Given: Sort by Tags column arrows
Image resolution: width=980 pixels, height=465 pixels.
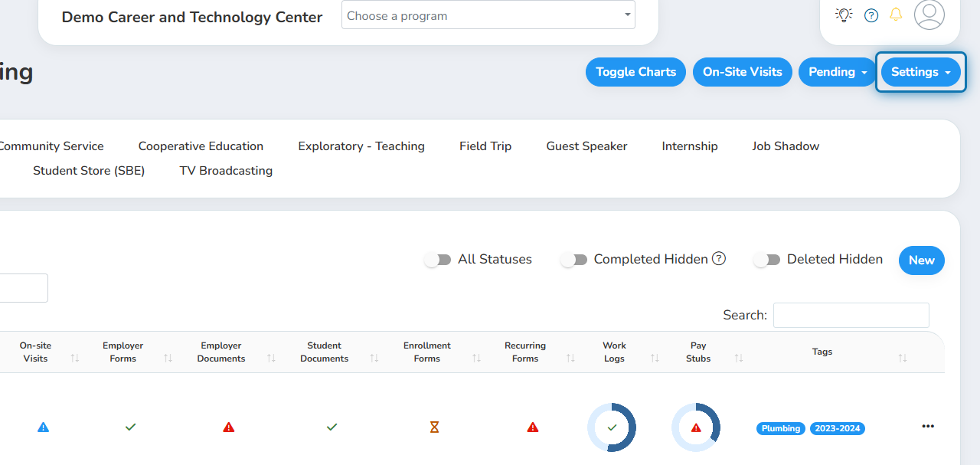Looking at the screenshot, I should pyautogui.click(x=903, y=358).
